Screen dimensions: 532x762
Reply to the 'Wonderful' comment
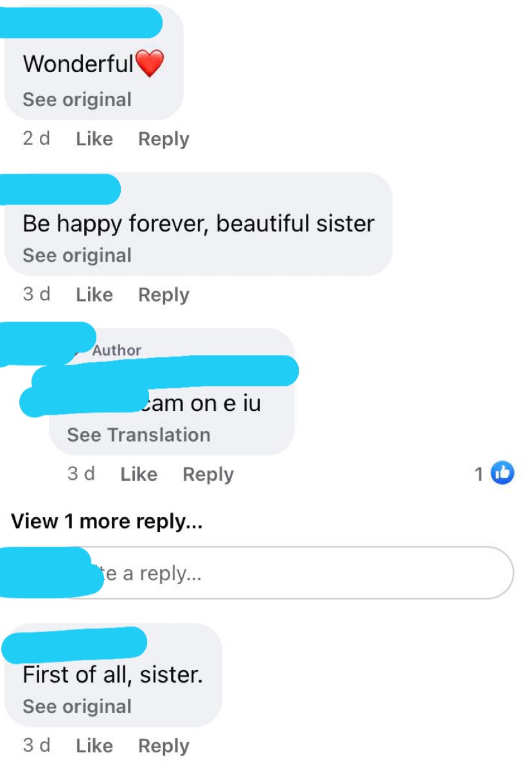[x=164, y=140]
